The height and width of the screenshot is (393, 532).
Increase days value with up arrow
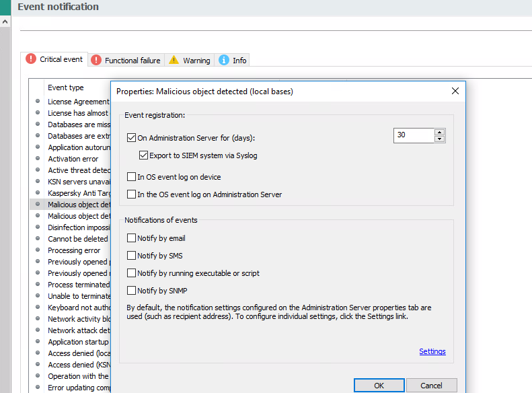pos(440,132)
